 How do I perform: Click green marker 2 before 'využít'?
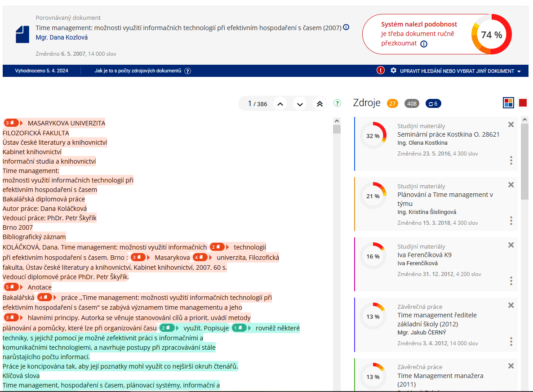tap(169, 328)
